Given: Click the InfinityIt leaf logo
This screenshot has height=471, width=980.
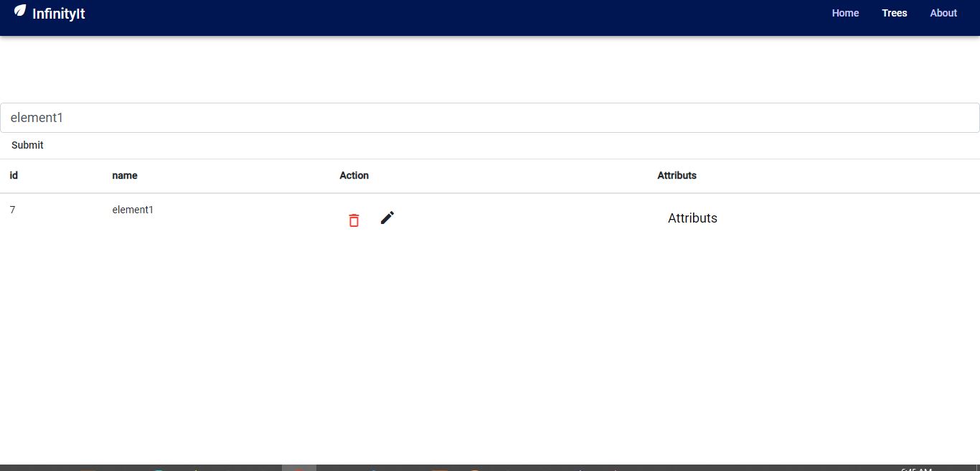Looking at the screenshot, I should [19, 11].
